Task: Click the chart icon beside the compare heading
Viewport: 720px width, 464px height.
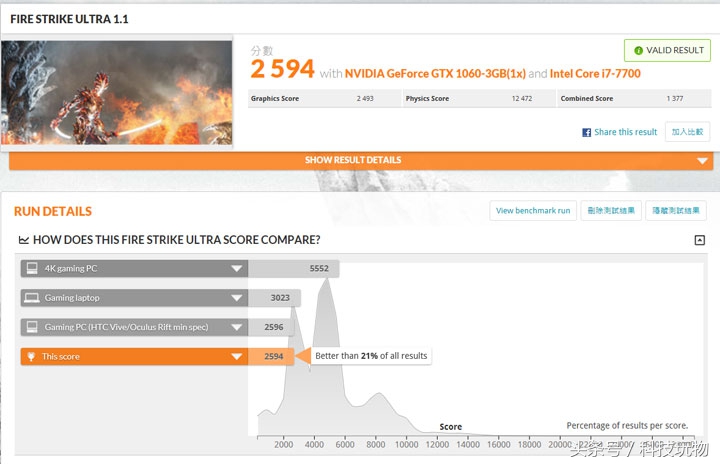Action: [24, 240]
